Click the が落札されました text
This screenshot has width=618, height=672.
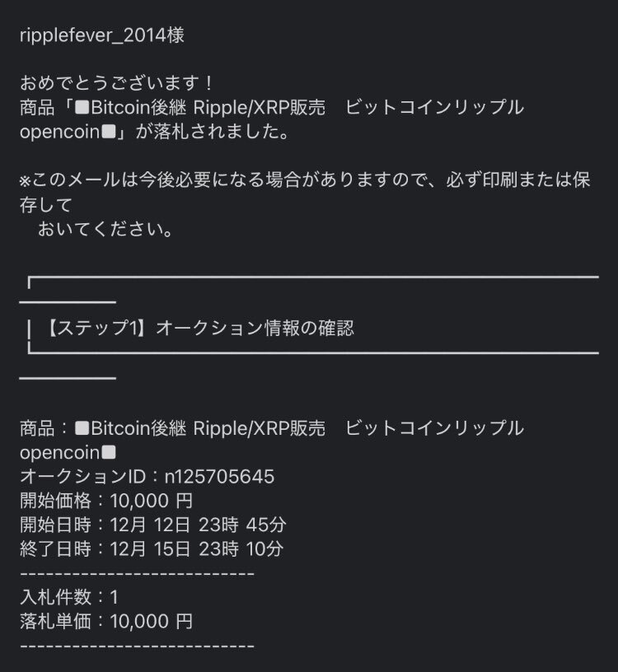pos(213,132)
